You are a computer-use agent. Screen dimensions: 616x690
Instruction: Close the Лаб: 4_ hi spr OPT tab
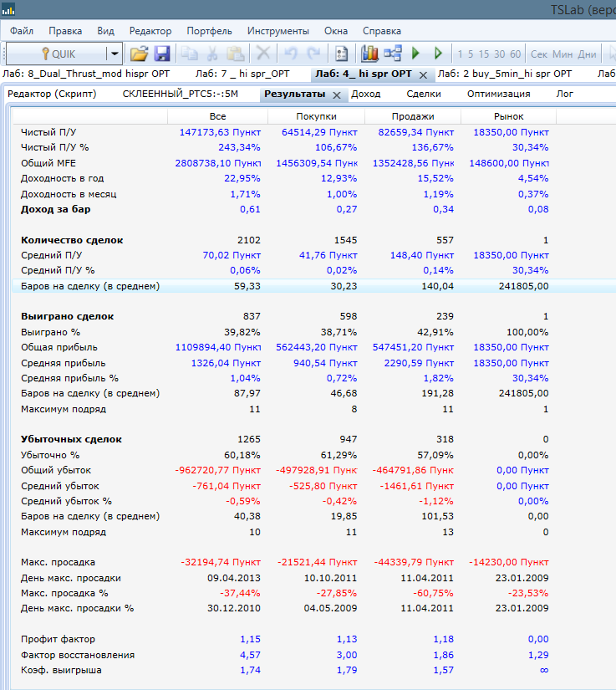pos(422,74)
